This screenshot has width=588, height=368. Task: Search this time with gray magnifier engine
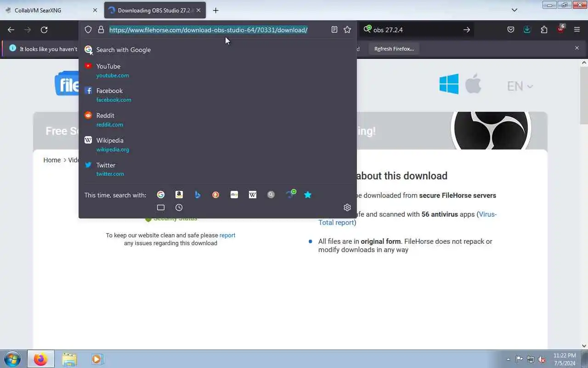pyautogui.click(x=271, y=195)
